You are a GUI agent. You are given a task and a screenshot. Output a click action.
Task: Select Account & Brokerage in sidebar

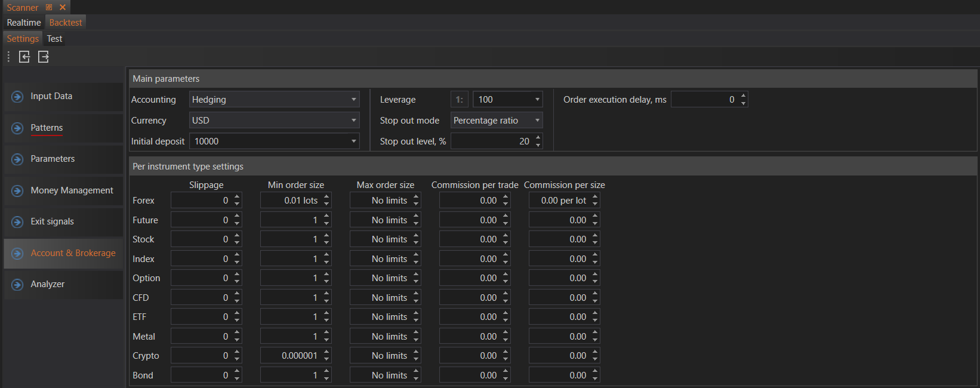pyautogui.click(x=63, y=253)
